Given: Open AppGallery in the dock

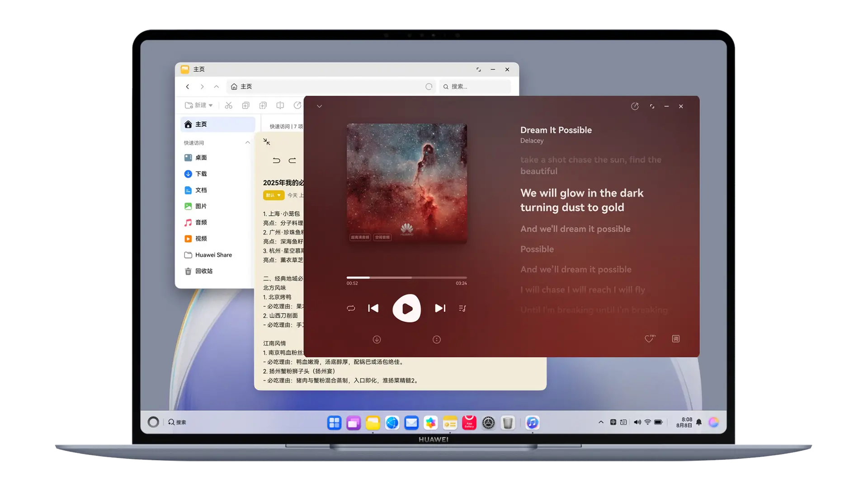Looking at the screenshot, I should (469, 423).
